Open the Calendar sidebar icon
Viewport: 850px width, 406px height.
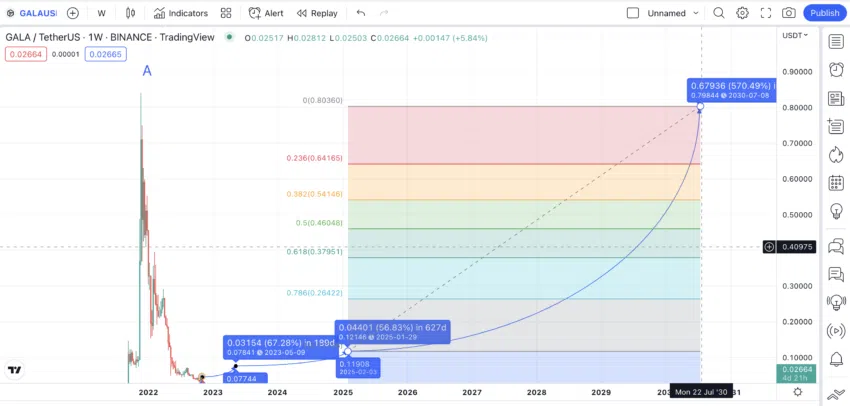coord(836,183)
